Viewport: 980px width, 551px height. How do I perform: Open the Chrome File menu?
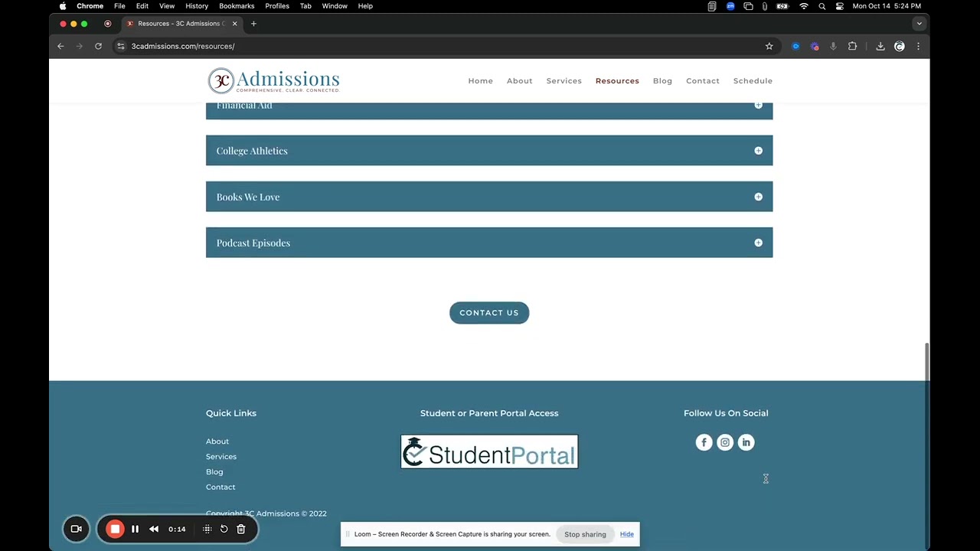(x=119, y=6)
